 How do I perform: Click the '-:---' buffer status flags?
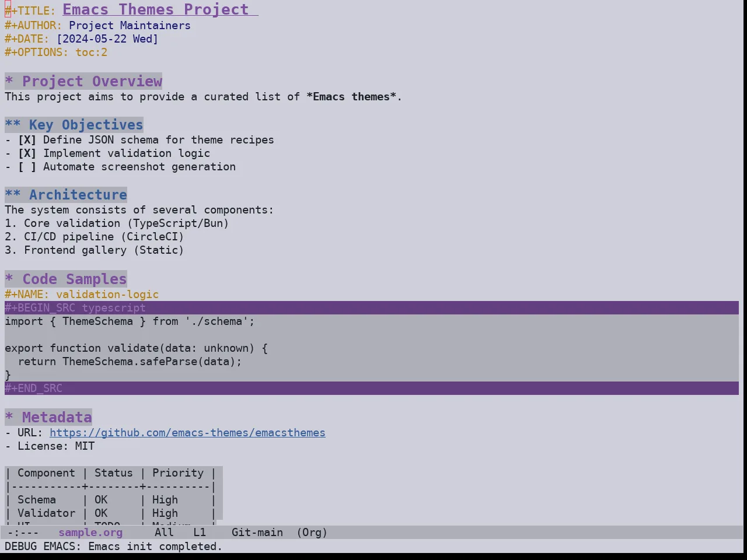[x=23, y=533]
